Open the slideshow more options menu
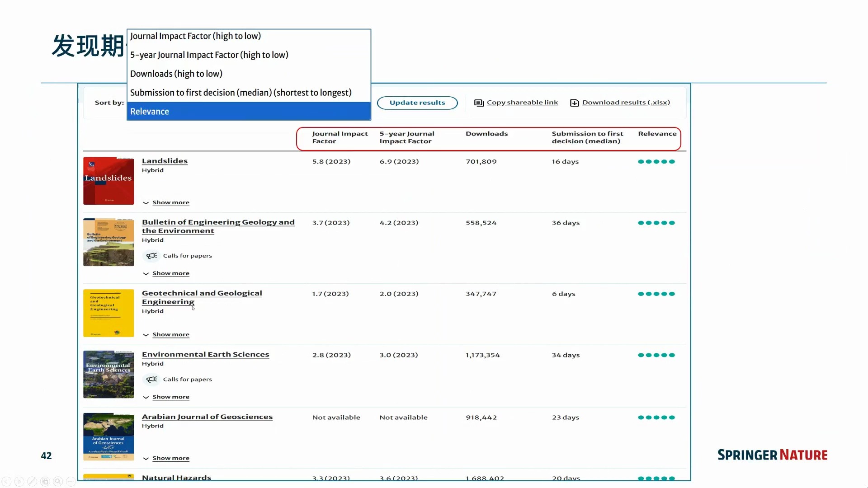 71,482
